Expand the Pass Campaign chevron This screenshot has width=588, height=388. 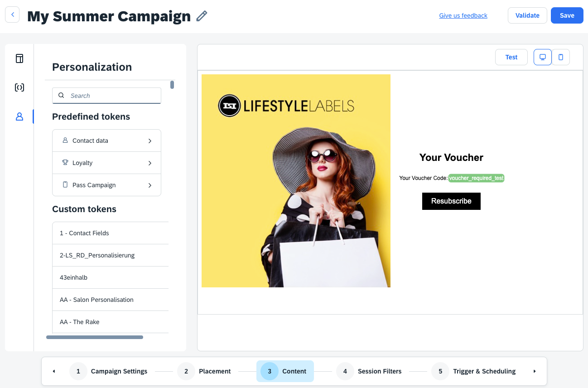[150, 185]
